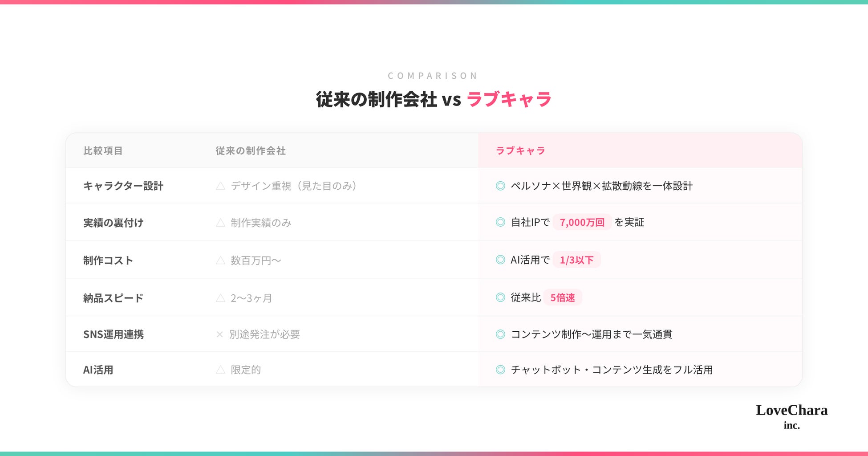Select the 7,000万回 pink badge

point(582,222)
